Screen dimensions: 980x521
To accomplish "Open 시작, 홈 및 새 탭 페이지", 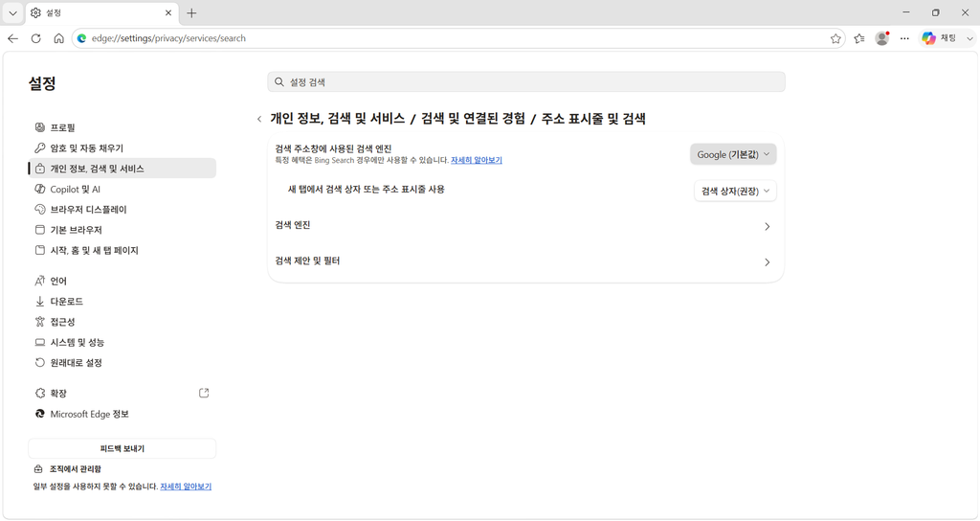I will [x=122, y=250].
